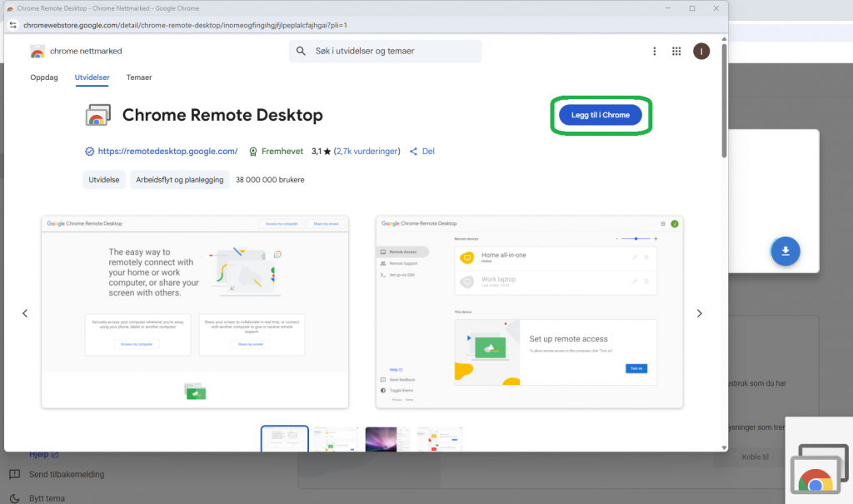853x504 pixels.
Task: Open the 2,7k vurderinger reviews link
Action: tap(368, 152)
